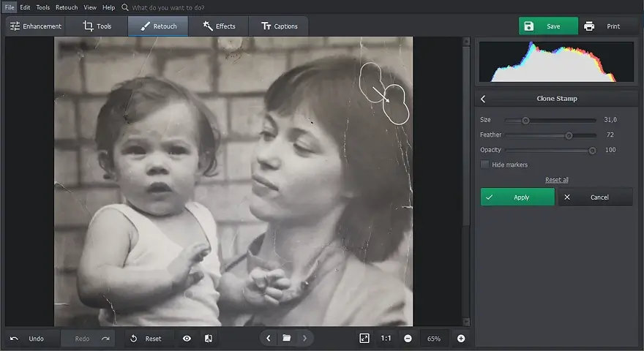This screenshot has height=351, width=644.
Task: Click the Reset all link
Action: [556, 180]
